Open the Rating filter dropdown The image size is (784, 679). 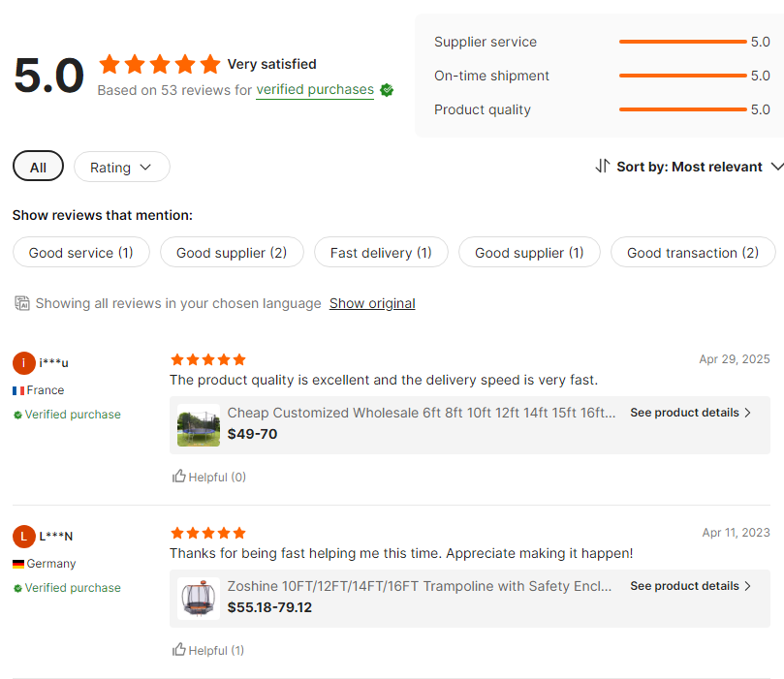[121, 166]
